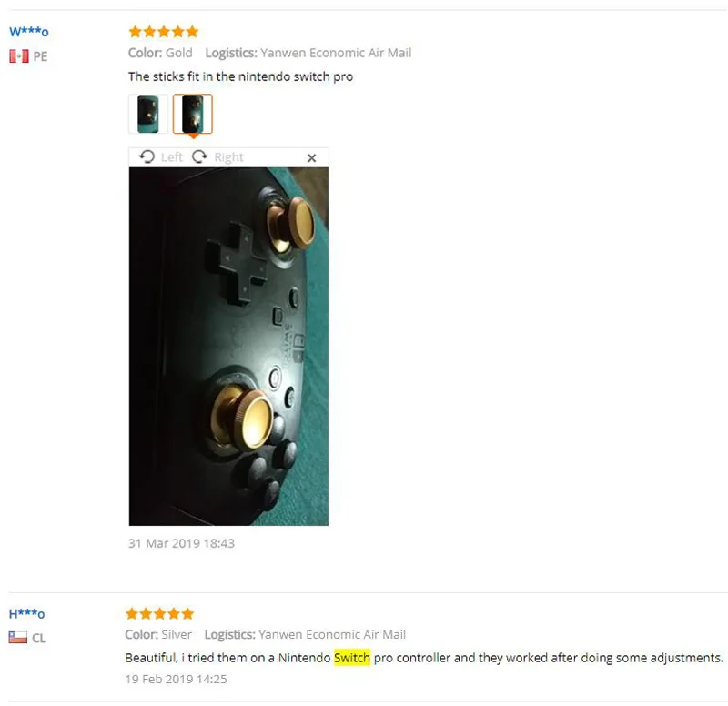Click the rotate left arrow icon

click(147, 156)
